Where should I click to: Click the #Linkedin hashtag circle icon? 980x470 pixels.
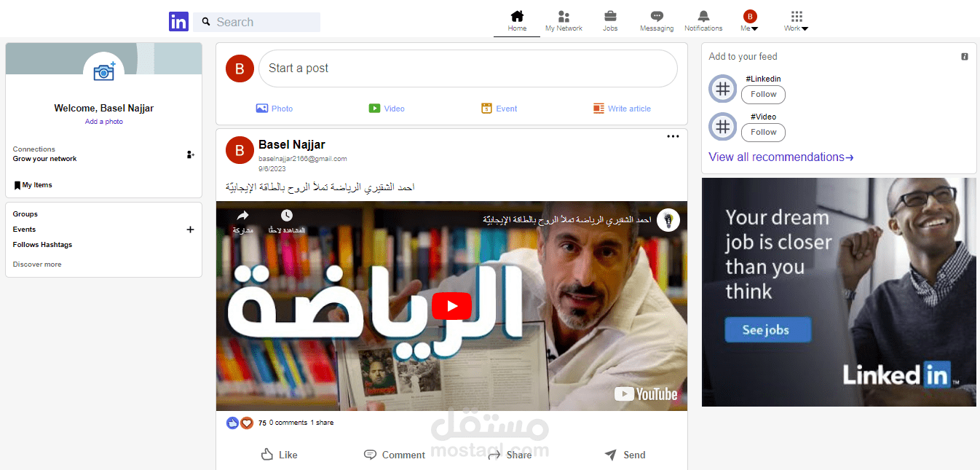click(722, 89)
